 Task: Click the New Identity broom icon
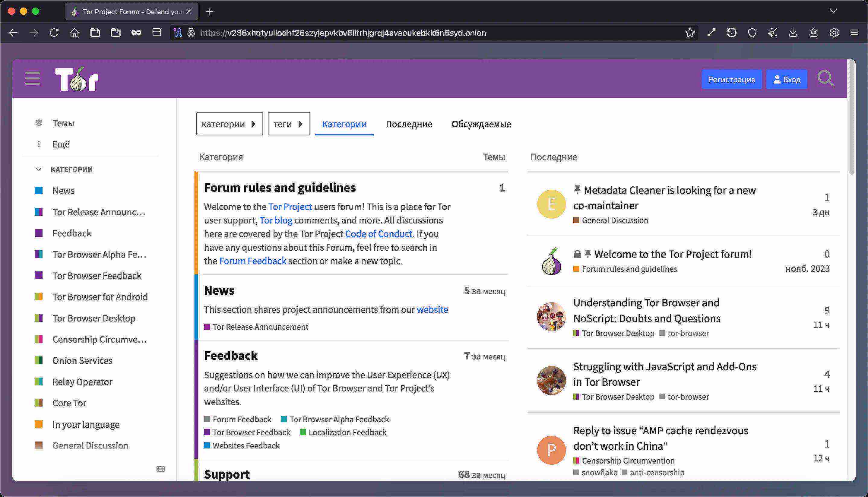772,33
